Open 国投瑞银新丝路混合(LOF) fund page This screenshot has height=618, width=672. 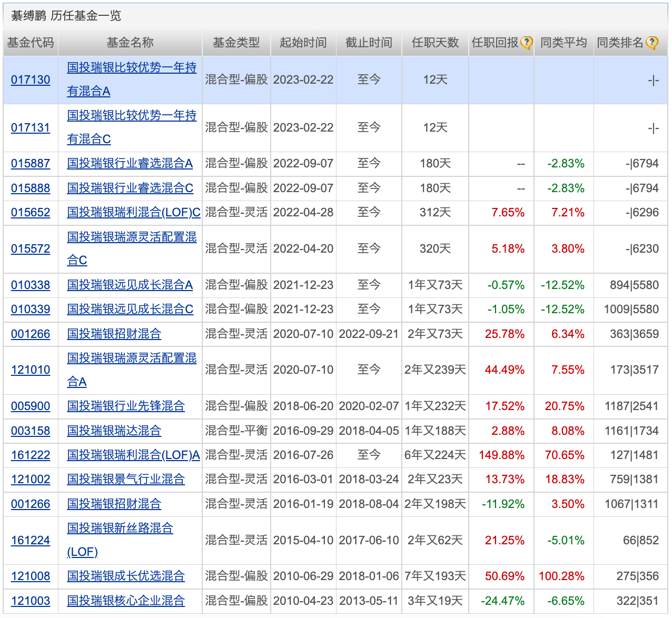pyautogui.click(x=120, y=540)
